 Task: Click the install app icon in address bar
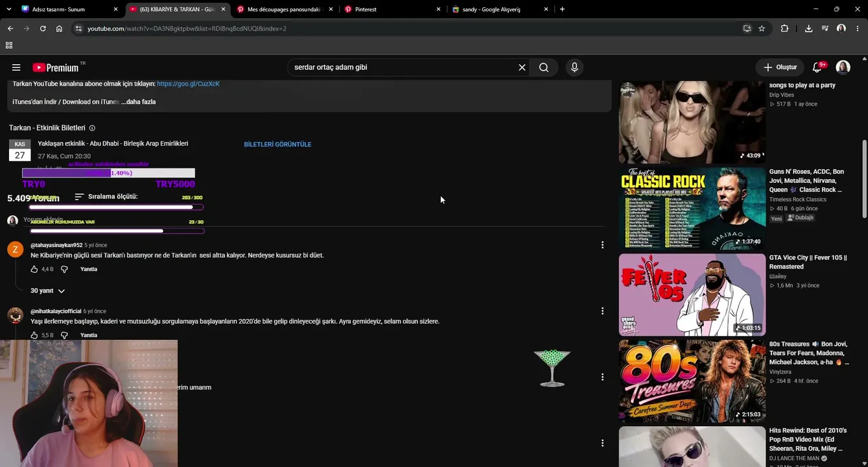(x=747, y=29)
